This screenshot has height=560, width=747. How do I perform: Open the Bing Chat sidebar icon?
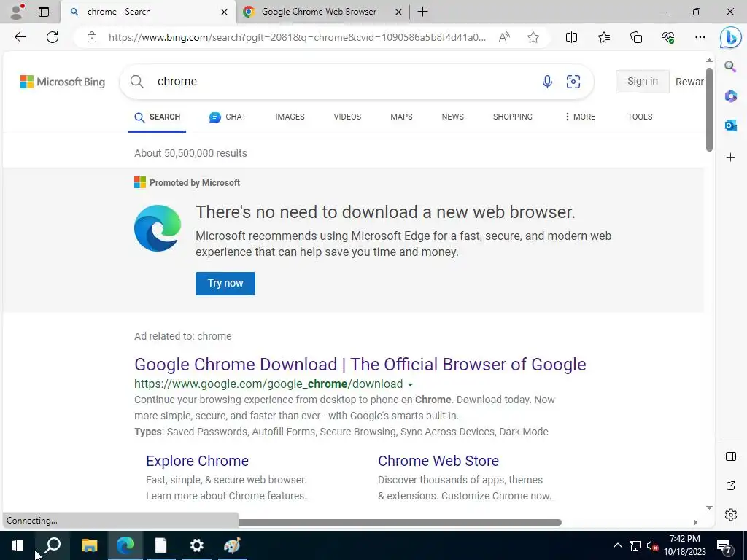730,38
